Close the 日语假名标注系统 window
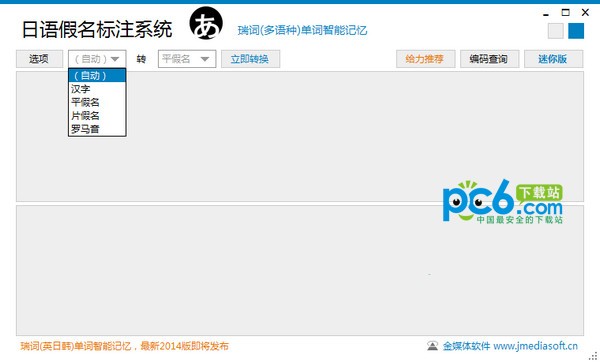The width and height of the screenshot is (600, 363). point(585,13)
